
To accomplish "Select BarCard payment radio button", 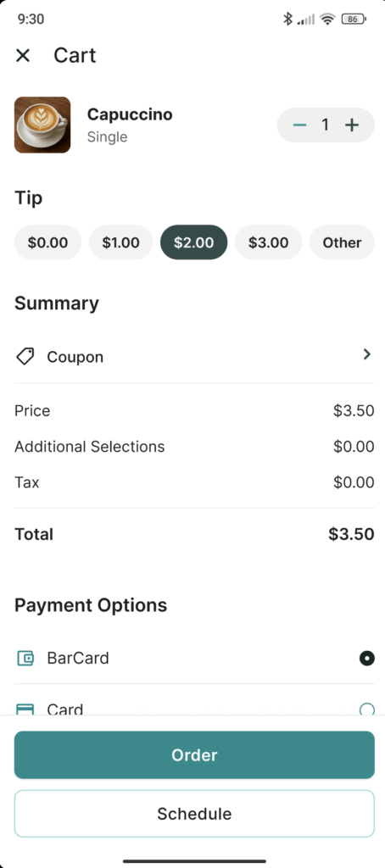I will point(366,658).
